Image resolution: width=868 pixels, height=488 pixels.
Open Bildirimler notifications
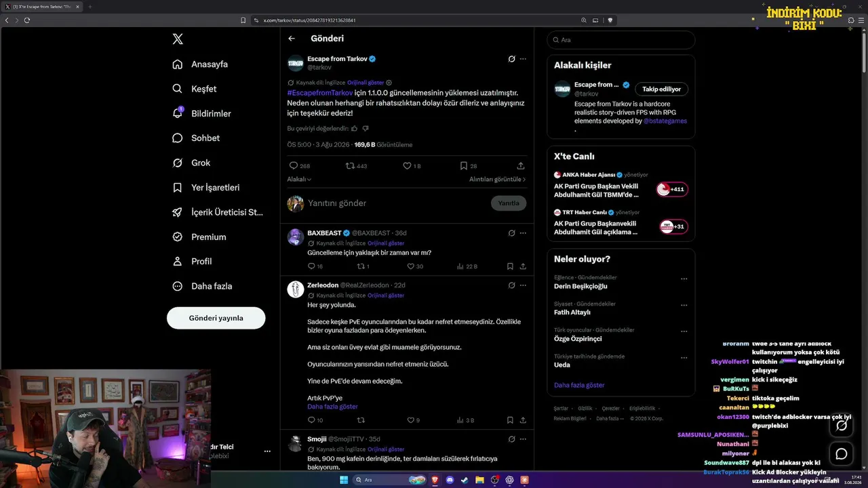click(x=201, y=114)
